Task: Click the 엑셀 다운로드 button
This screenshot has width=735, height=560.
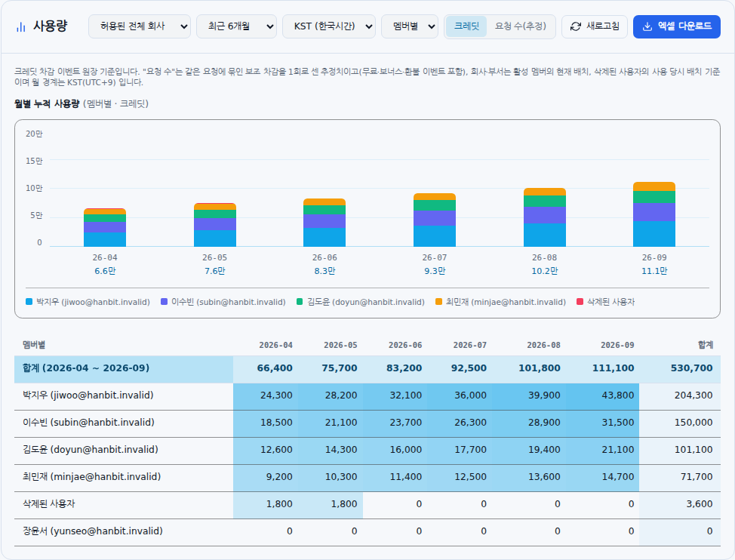Action: [676, 26]
